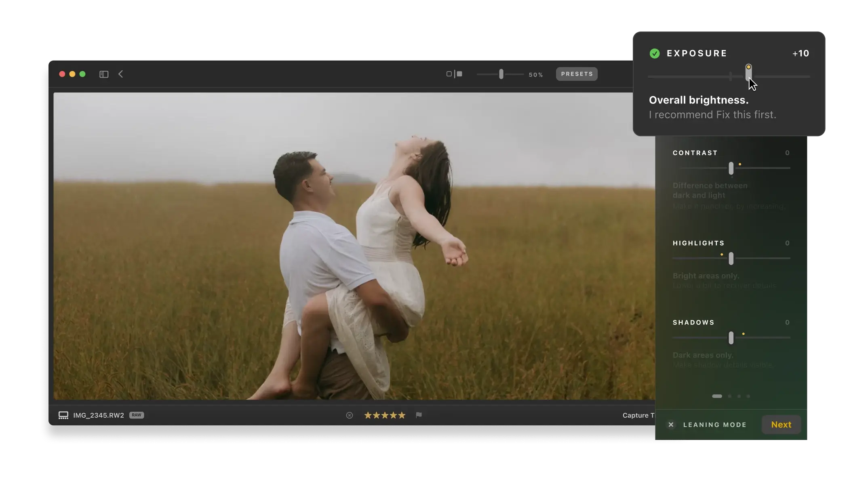Click the green Exposure checkmark icon
868x486 pixels.
(x=655, y=53)
